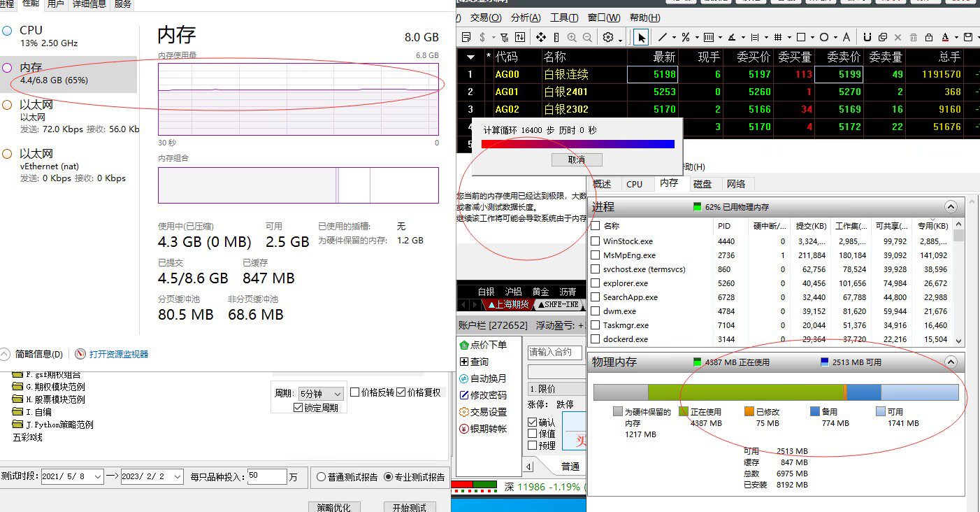Select CPU in Task Manager sidebar
This screenshot has height=512, width=980.
pos(69,36)
